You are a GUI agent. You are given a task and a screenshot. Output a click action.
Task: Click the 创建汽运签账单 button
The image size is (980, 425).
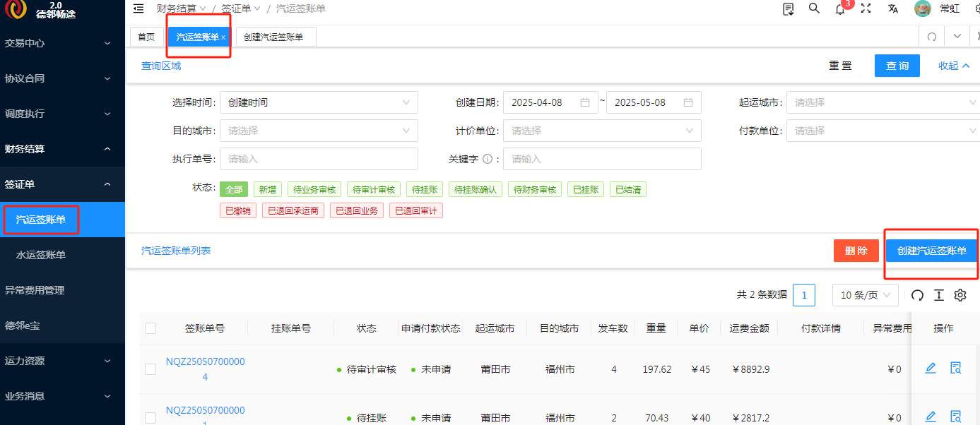click(x=932, y=251)
